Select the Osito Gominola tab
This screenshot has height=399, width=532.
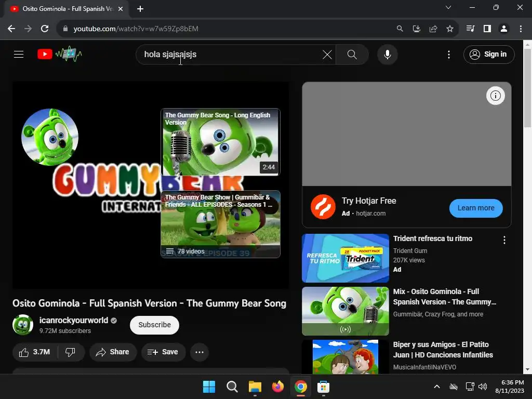pyautogui.click(x=66, y=9)
